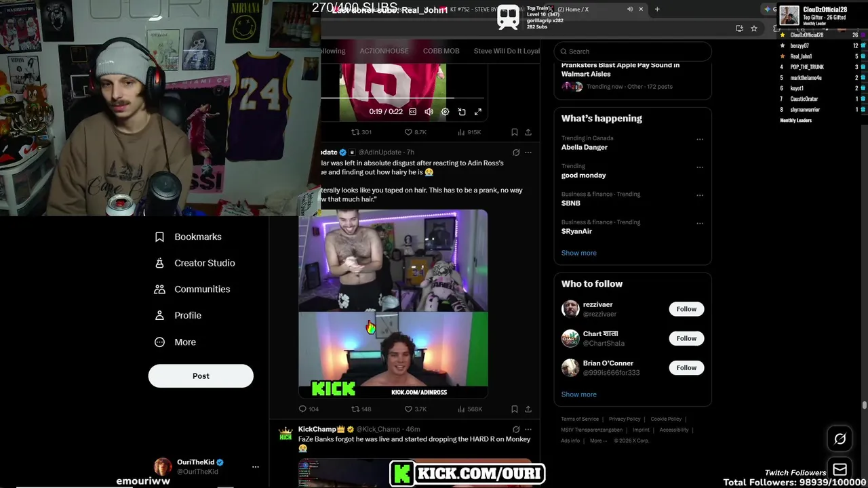Viewport: 868px width, 488px height.
Task: Open more options on AdinUpdate tweet
Action: tap(528, 152)
